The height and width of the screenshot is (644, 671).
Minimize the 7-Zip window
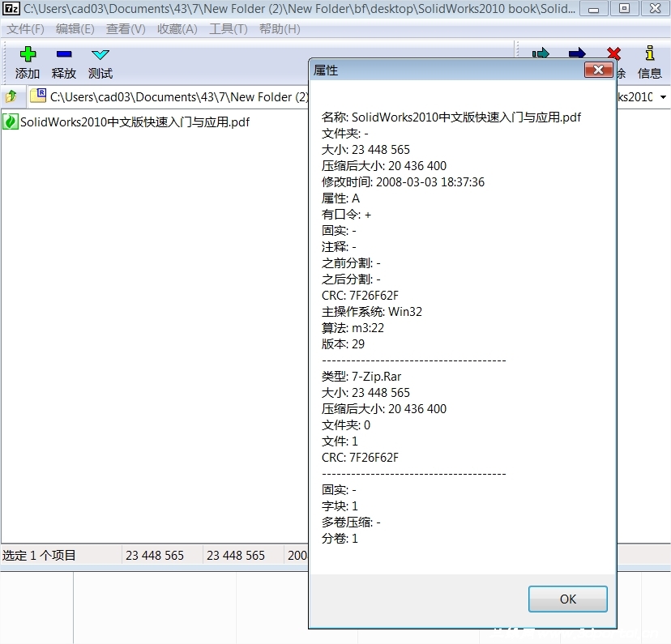(x=593, y=9)
